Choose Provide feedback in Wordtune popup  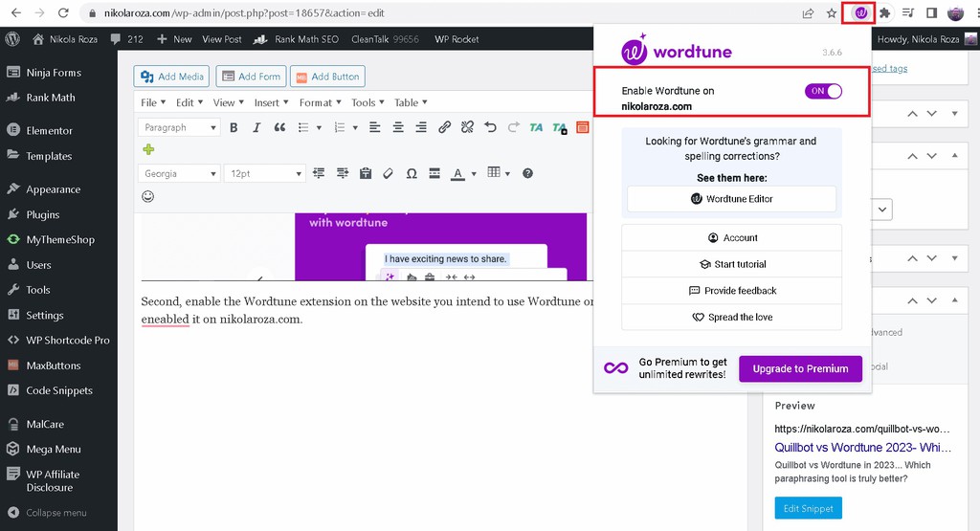click(x=731, y=291)
